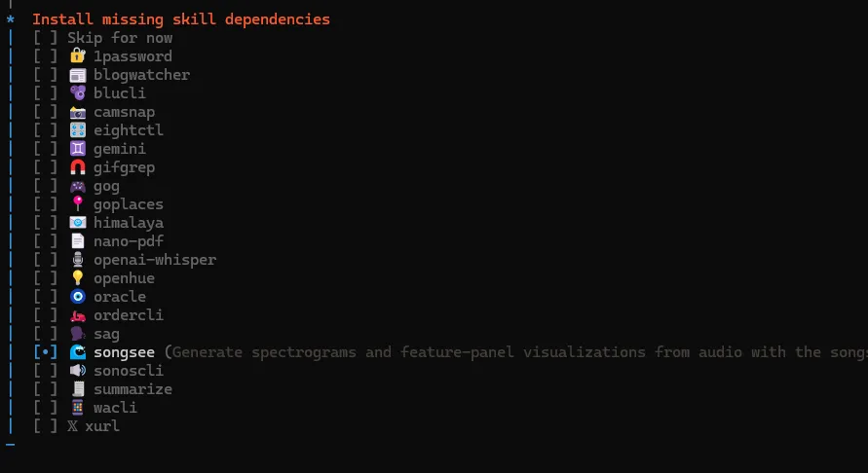Click the sonoscli speaker icon

[78, 371]
